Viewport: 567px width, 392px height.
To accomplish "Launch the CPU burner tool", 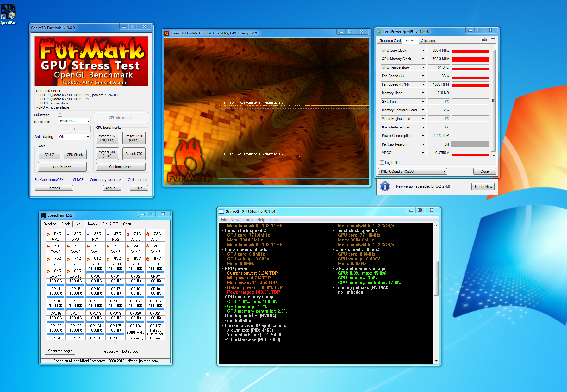I will point(62,167).
